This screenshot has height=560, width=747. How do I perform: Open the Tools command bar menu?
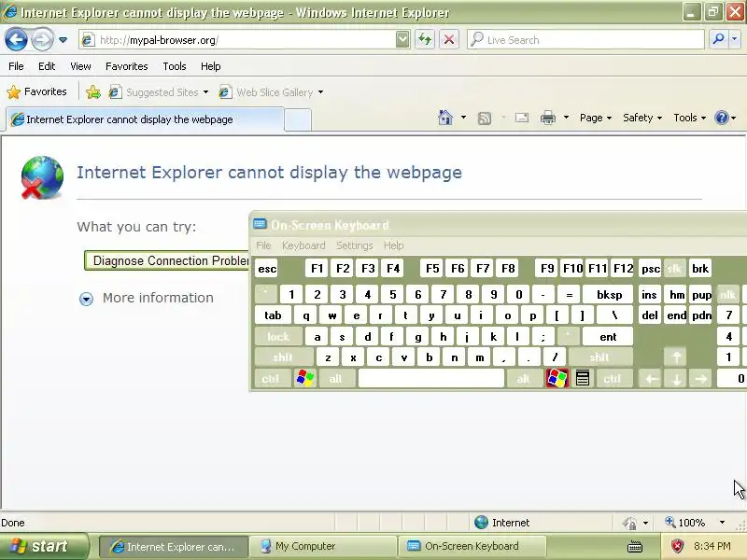point(689,118)
